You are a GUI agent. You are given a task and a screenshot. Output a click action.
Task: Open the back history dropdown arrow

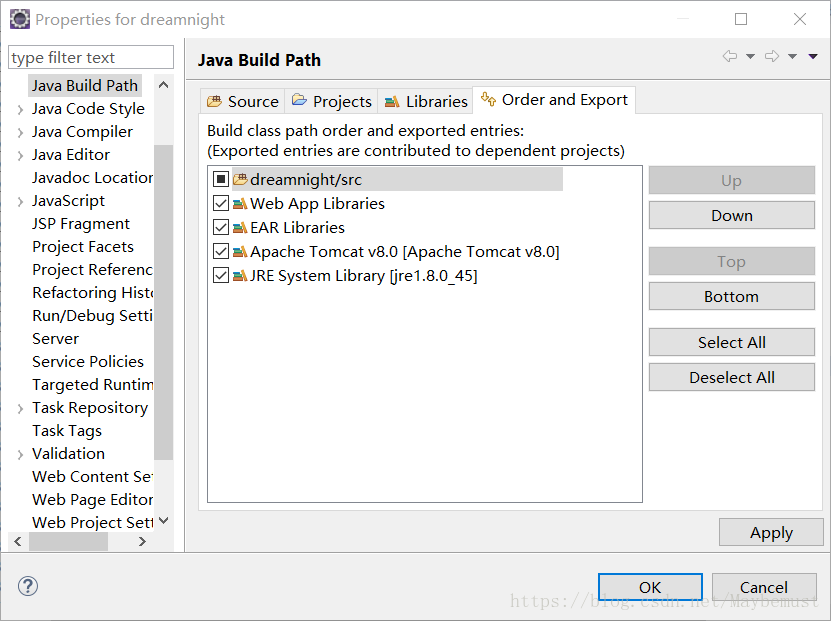tap(750, 56)
